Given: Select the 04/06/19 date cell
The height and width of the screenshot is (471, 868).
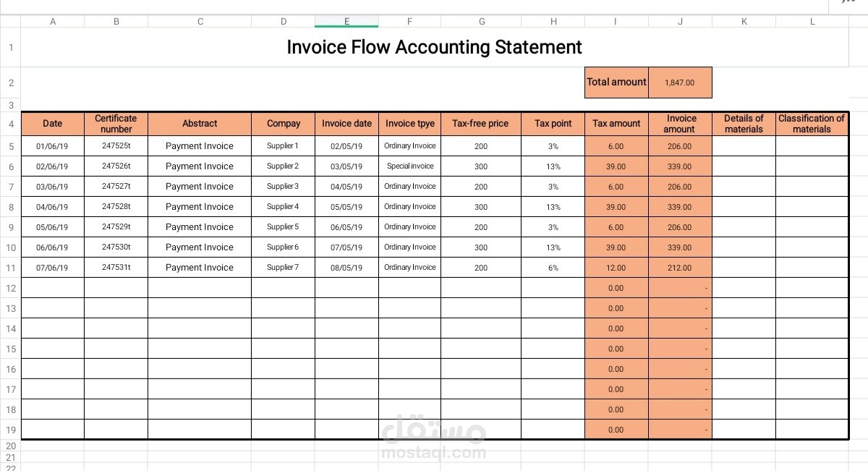Looking at the screenshot, I should 53,207.
